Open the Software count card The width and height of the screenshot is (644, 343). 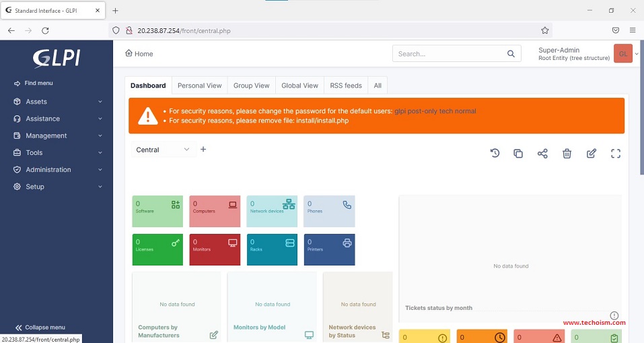(157, 212)
